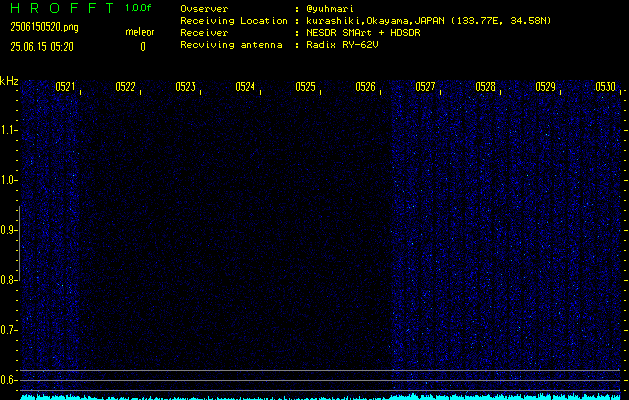Click the 0.8 kHz axis value
The height and width of the screenshot is (400, 629).
tap(7, 280)
